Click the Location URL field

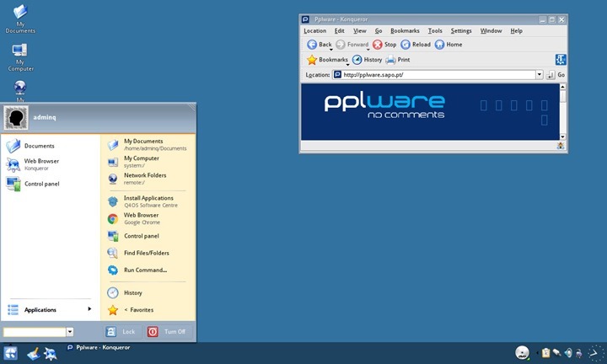(x=433, y=75)
